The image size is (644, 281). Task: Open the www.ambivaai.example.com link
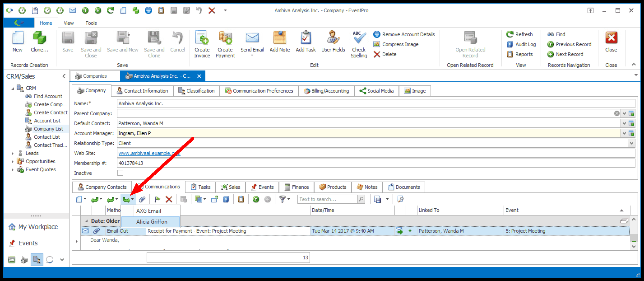[149, 153]
